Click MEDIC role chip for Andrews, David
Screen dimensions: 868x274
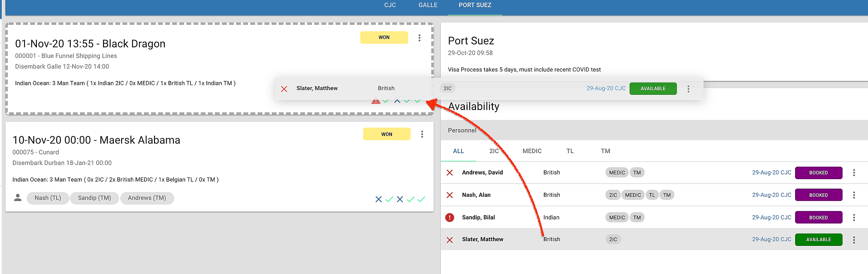click(617, 173)
